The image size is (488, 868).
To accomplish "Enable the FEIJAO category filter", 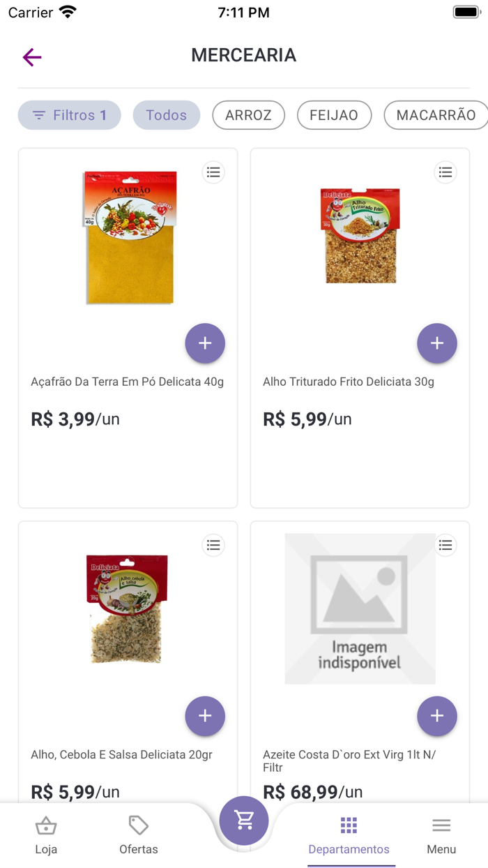I will tap(334, 115).
